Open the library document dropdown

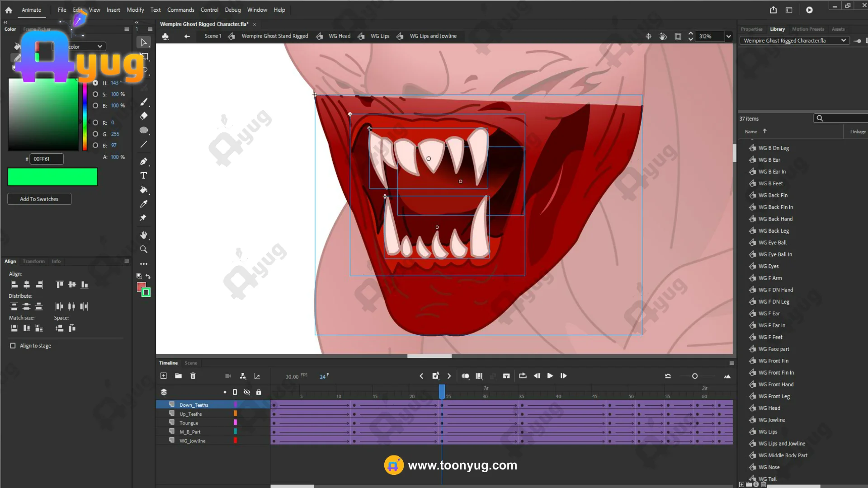pos(843,41)
